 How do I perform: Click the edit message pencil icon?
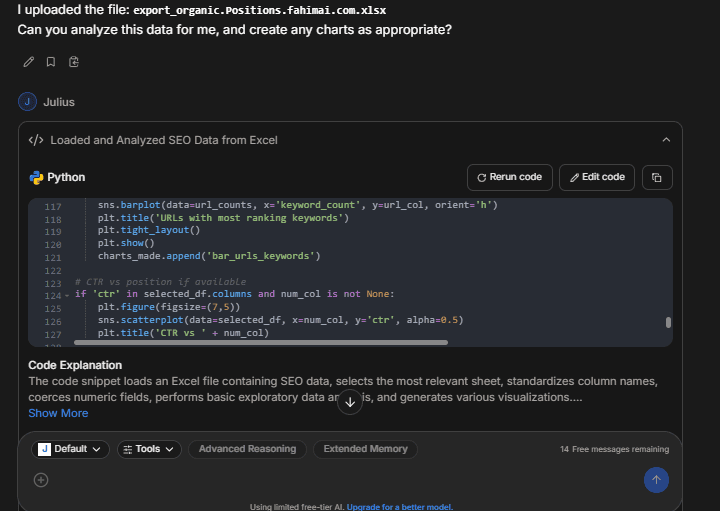(x=28, y=62)
